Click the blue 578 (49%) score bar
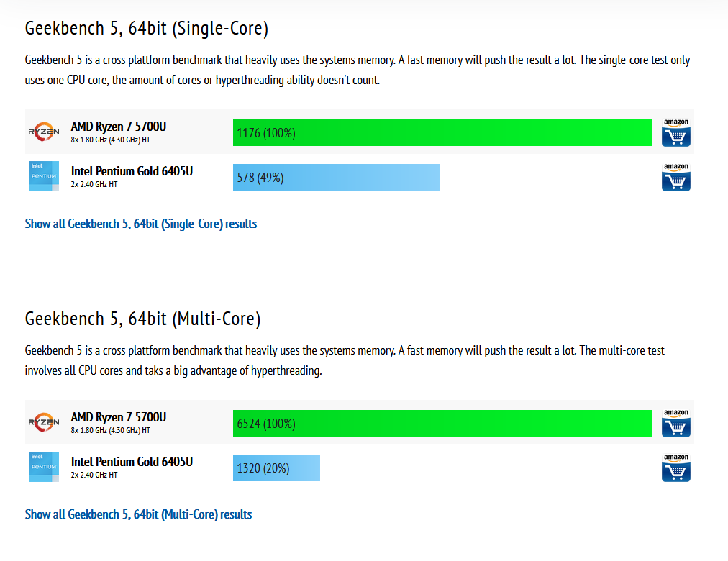 point(337,177)
